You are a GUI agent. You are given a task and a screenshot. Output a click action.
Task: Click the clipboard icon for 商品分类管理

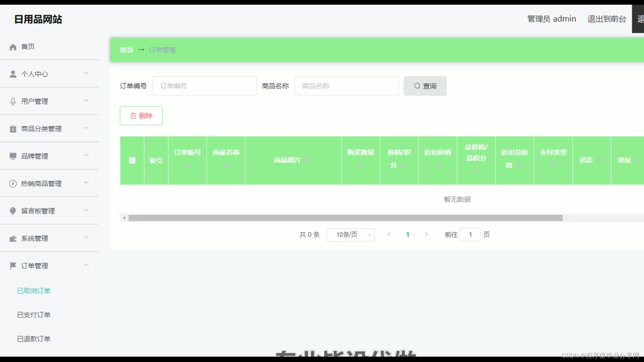tap(13, 129)
